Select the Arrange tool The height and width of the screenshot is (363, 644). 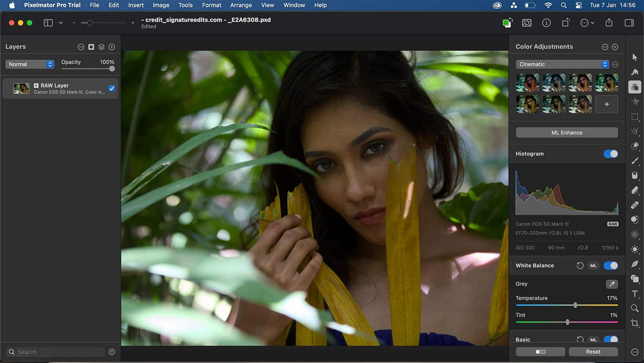[x=635, y=57]
